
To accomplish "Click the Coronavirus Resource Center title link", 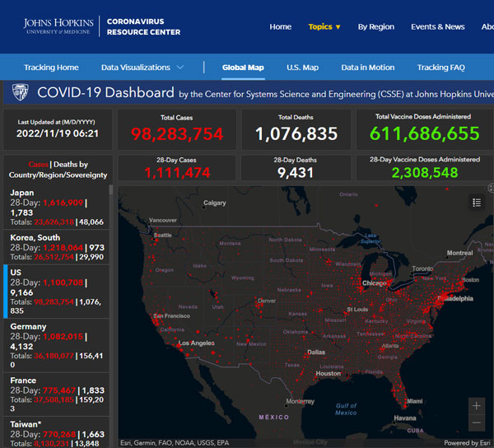I will tap(143, 27).
